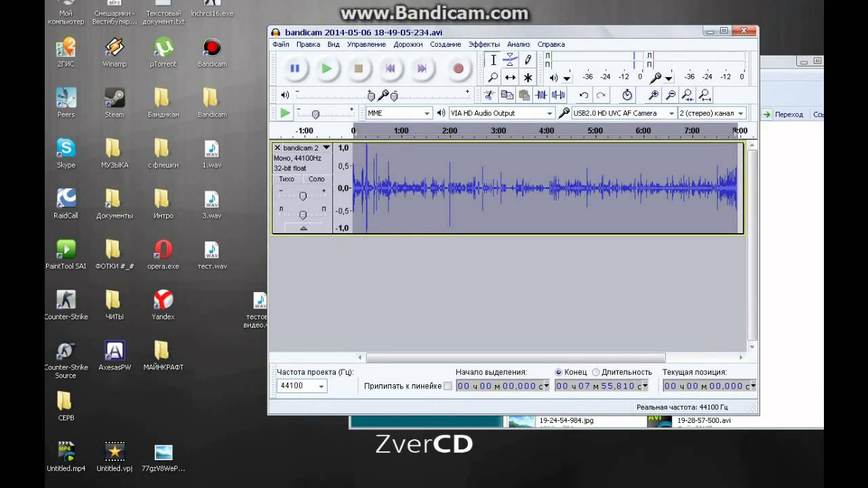Image resolution: width=868 pixels, height=488 pixels.
Task: Undo the last action
Action: [584, 95]
